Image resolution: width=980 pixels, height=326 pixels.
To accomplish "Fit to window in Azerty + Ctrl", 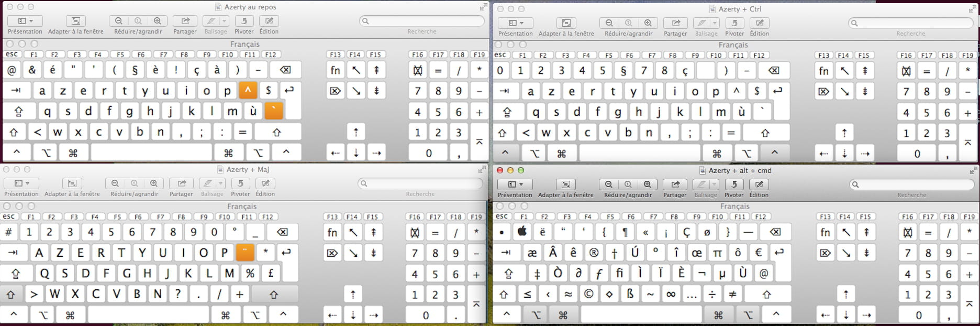I will tap(566, 23).
